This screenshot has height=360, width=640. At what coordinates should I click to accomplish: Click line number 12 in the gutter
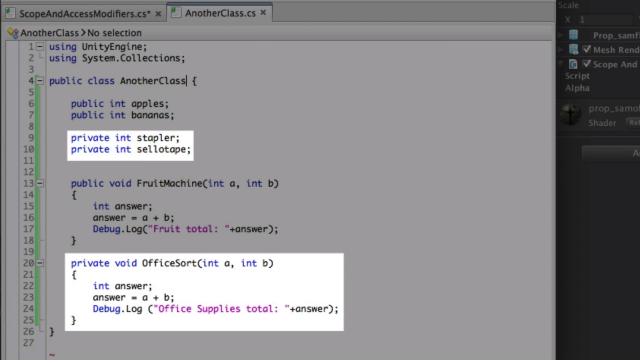tap(29, 172)
